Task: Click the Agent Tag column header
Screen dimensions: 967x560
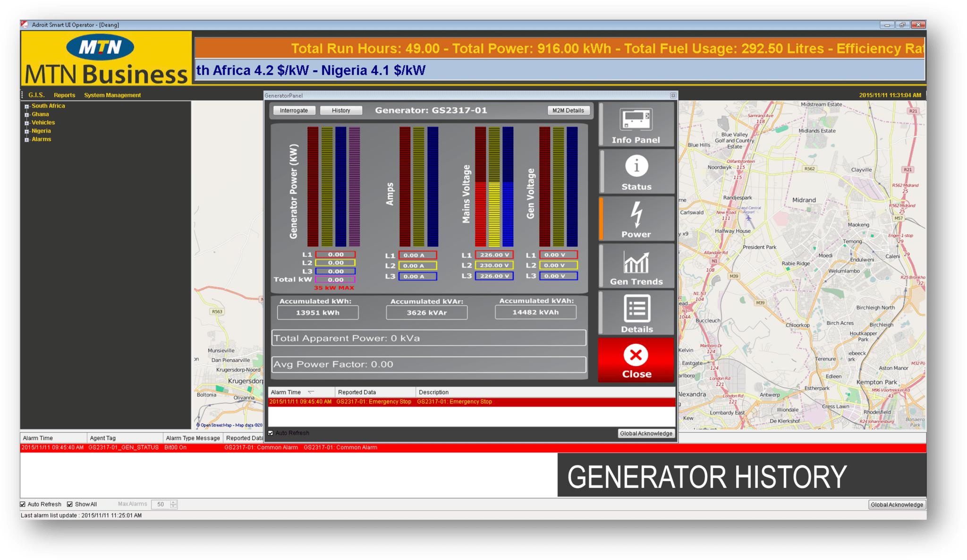Action: [125, 438]
